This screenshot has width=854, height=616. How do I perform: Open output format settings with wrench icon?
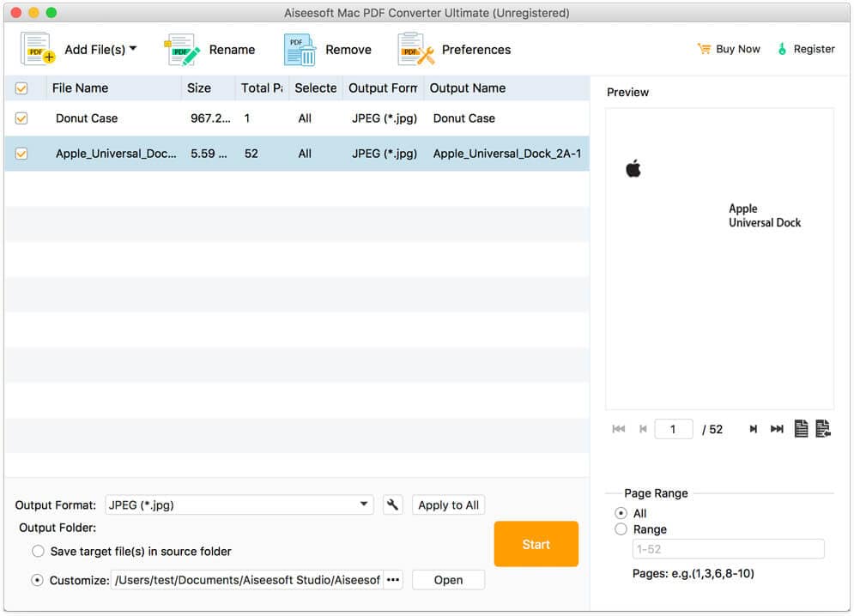tap(392, 504)
